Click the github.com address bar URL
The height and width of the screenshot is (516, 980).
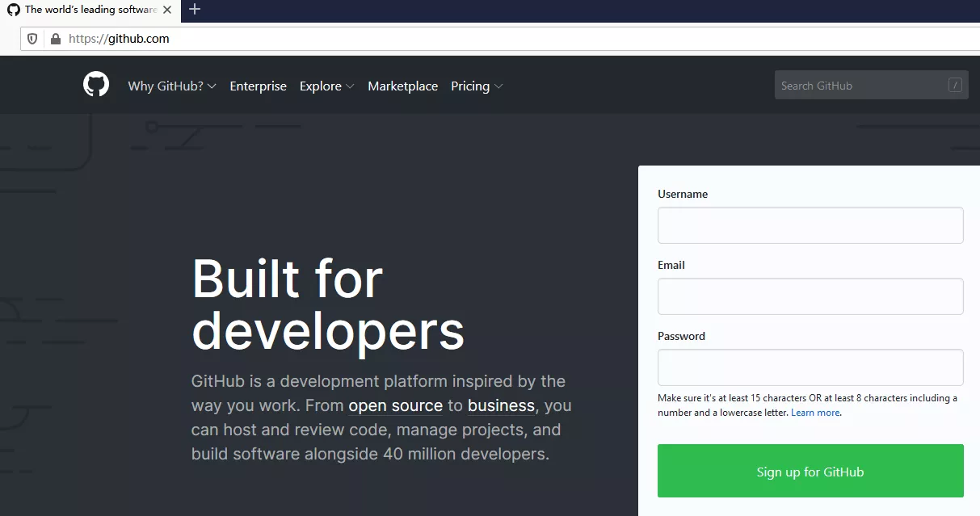pos(119,39)
